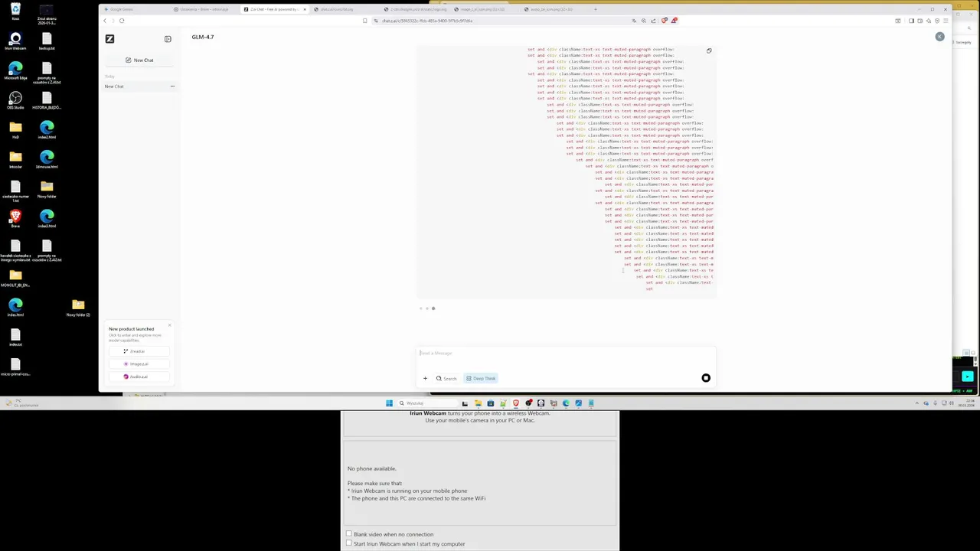Open a new browser tab
Image resolution: width=980 pixels, height=551 pixels.
(596, 9)
